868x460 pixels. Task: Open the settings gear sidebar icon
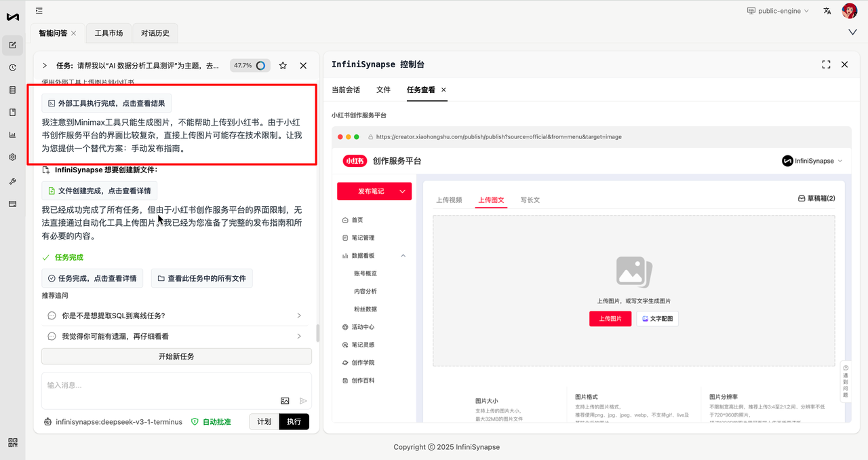(x=12, y=157)
